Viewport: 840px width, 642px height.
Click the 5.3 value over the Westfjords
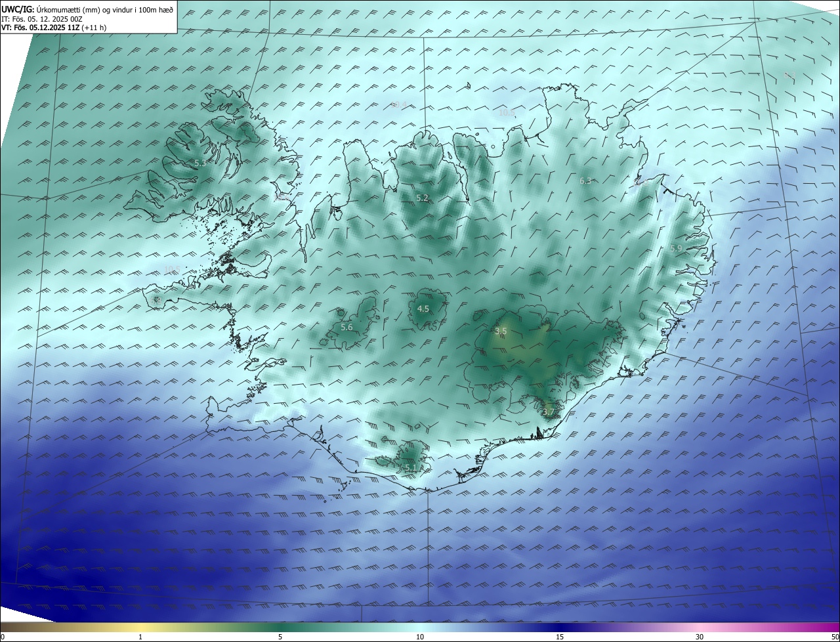(x=200, y=163)
